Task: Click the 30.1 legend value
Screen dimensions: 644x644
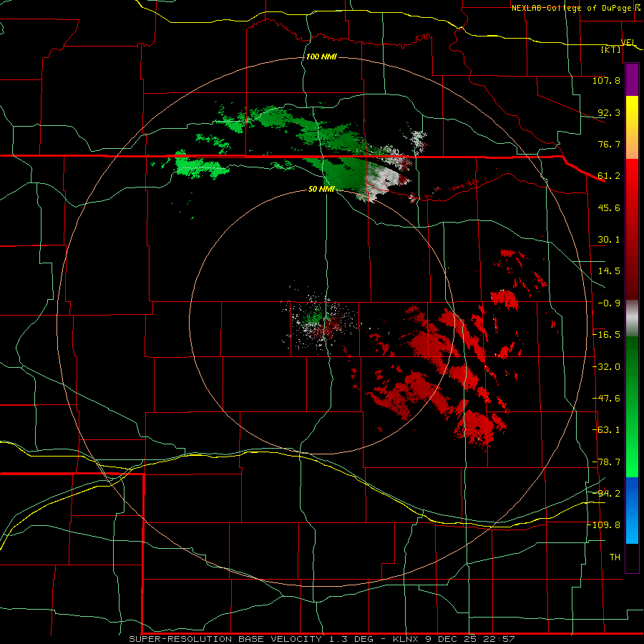Action: (x=609, y=240)
